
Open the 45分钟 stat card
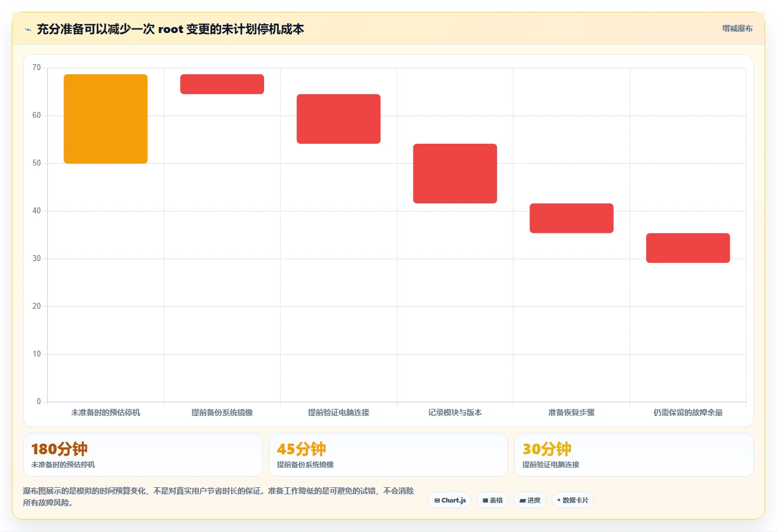tap(388, 455)
